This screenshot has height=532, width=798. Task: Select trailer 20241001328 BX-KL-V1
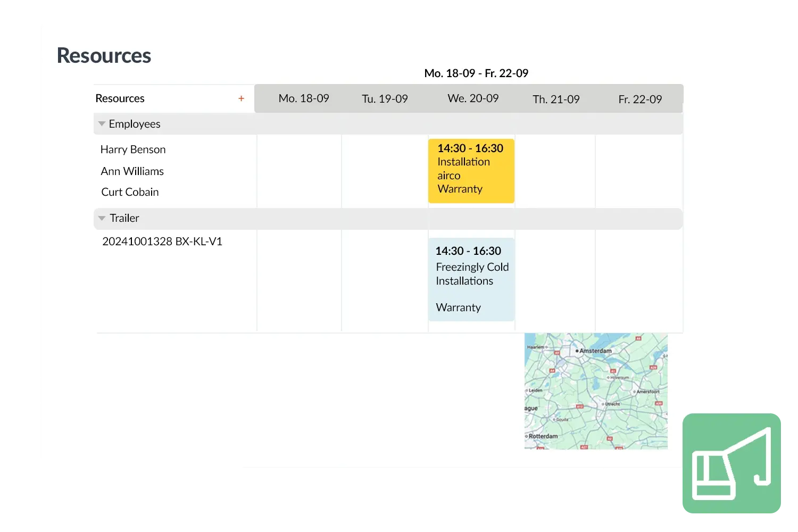[162, 242]
